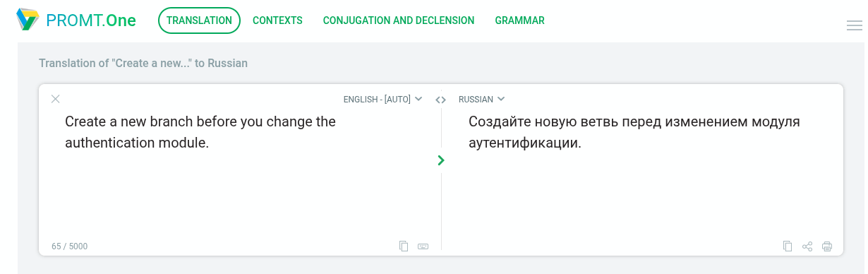This screenshot has width=868, height=274.
Task: Clear the source text with X icon
Action: (56, 99)
